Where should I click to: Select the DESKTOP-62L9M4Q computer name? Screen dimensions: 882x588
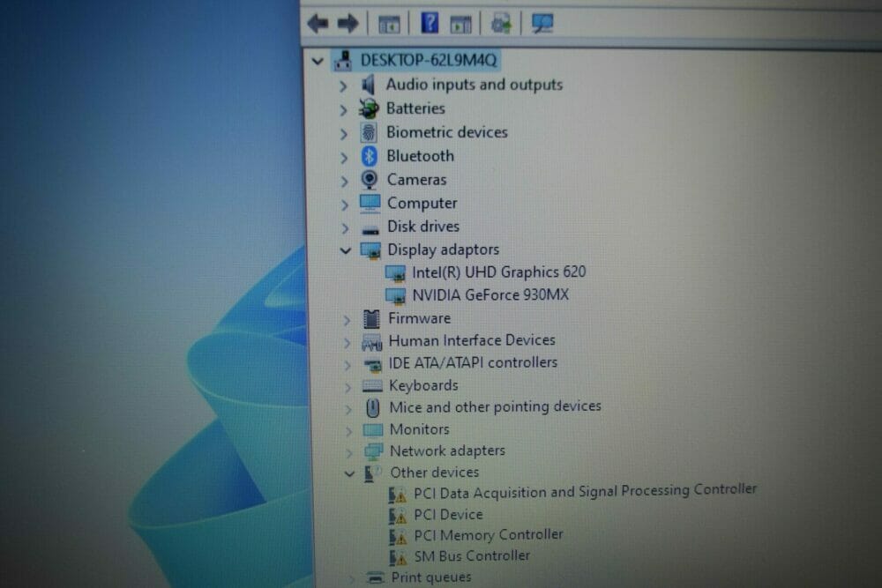[x=429, y=60]
